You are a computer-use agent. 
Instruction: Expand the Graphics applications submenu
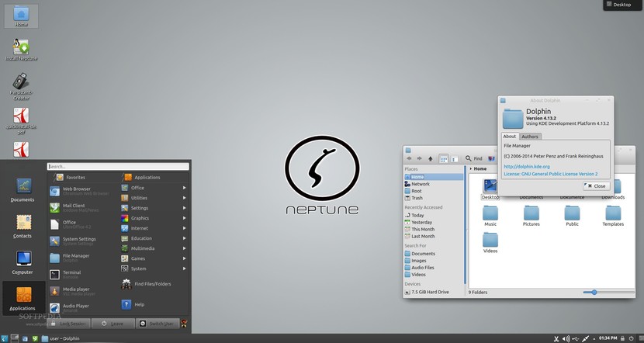(154, 218)
